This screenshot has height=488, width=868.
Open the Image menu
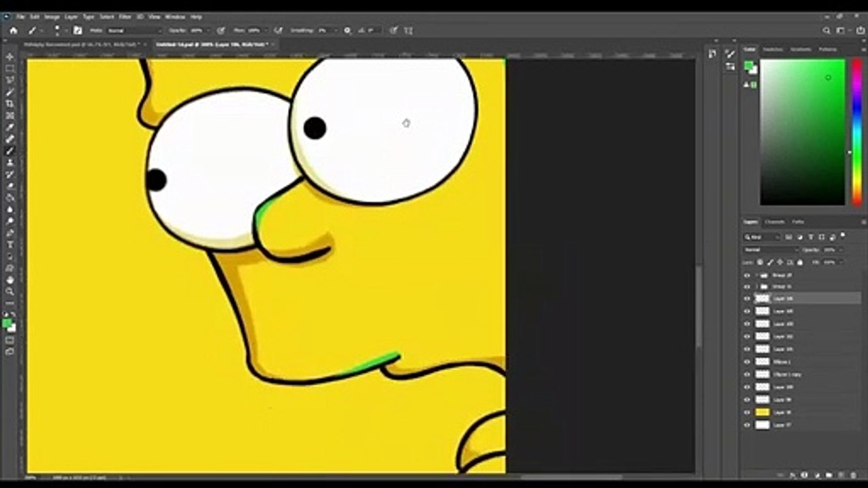click(x=52, y=16)
